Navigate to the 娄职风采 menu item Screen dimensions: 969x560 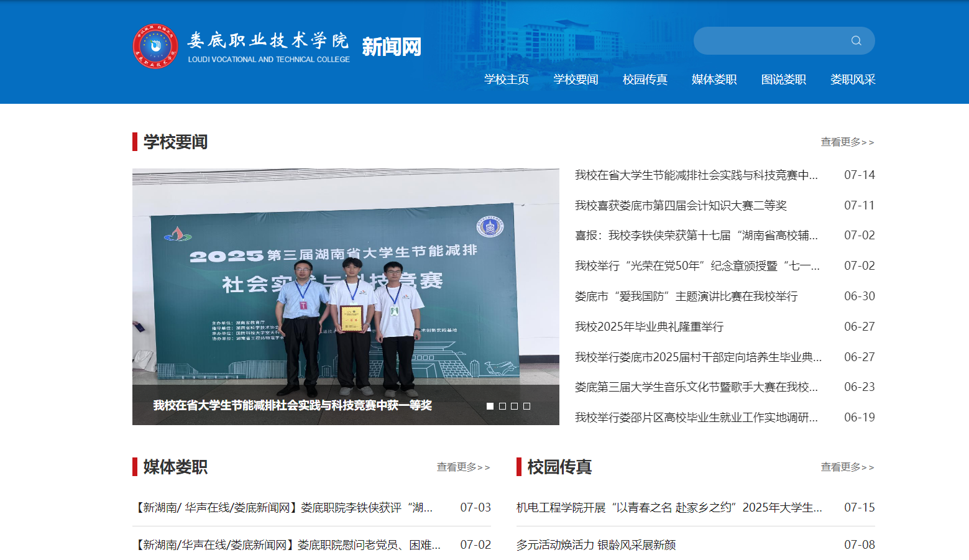click(852, 80)
